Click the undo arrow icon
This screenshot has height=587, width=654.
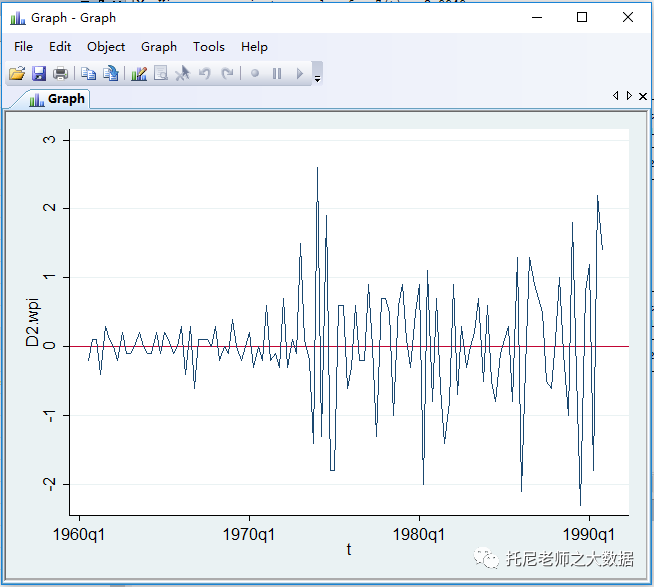[204, 73]
